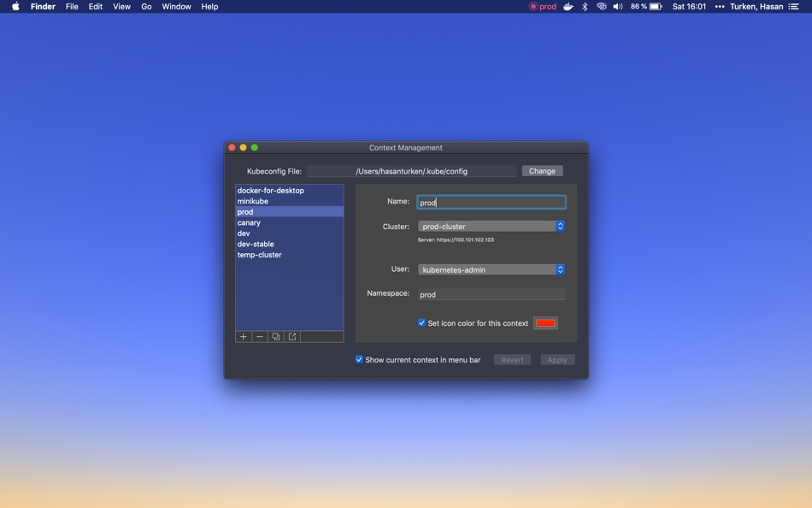Image resolution: width=812 pixels, height=508 pixels.
Task: Toggle Show current context in menu bar
Action: pos(359,360)
